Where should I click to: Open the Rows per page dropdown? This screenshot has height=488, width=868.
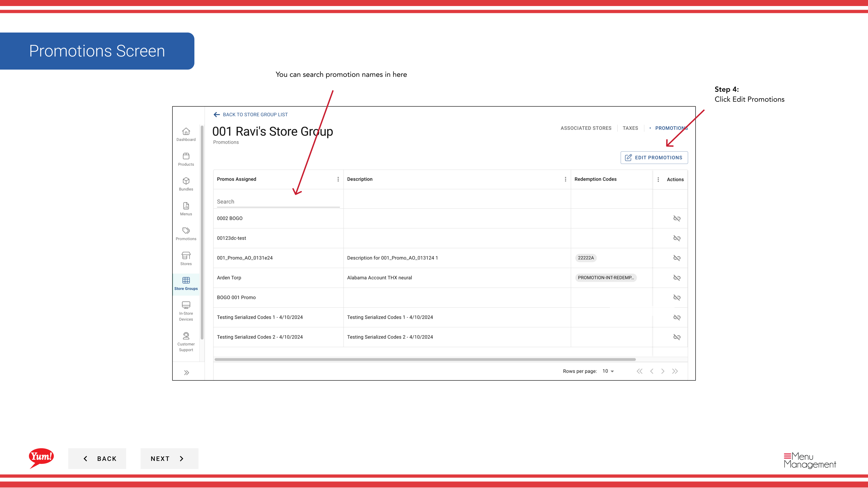tap(608, 371)
